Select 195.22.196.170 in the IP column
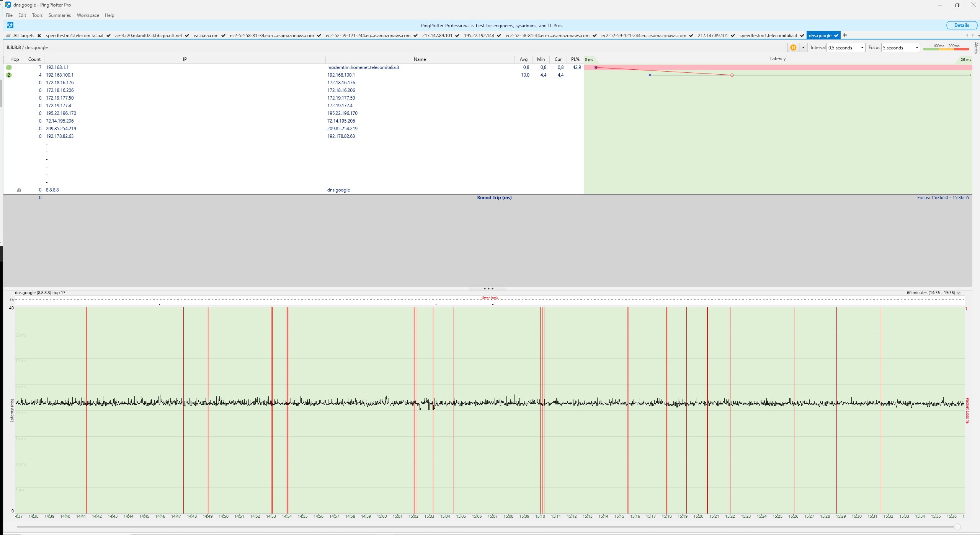This screenshot has height=535, width=980. click(x=61, y=113)
